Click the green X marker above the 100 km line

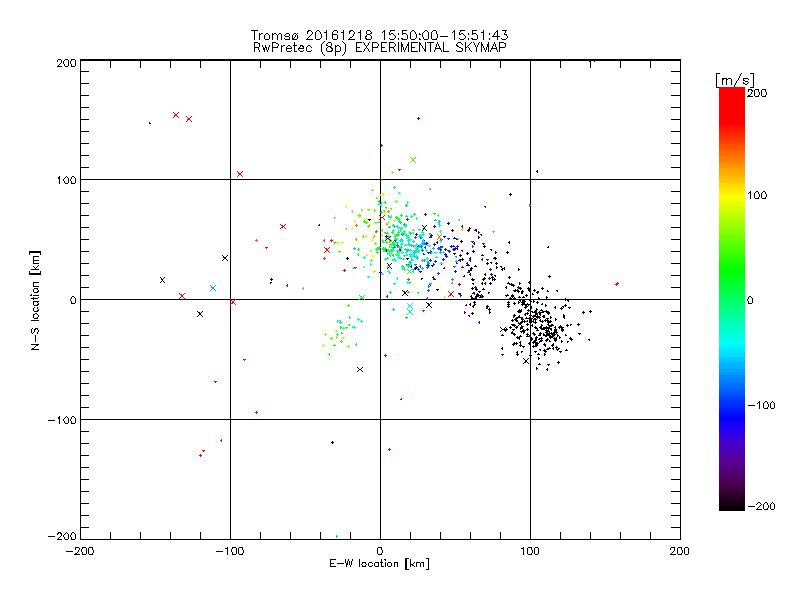click(413, 160)
